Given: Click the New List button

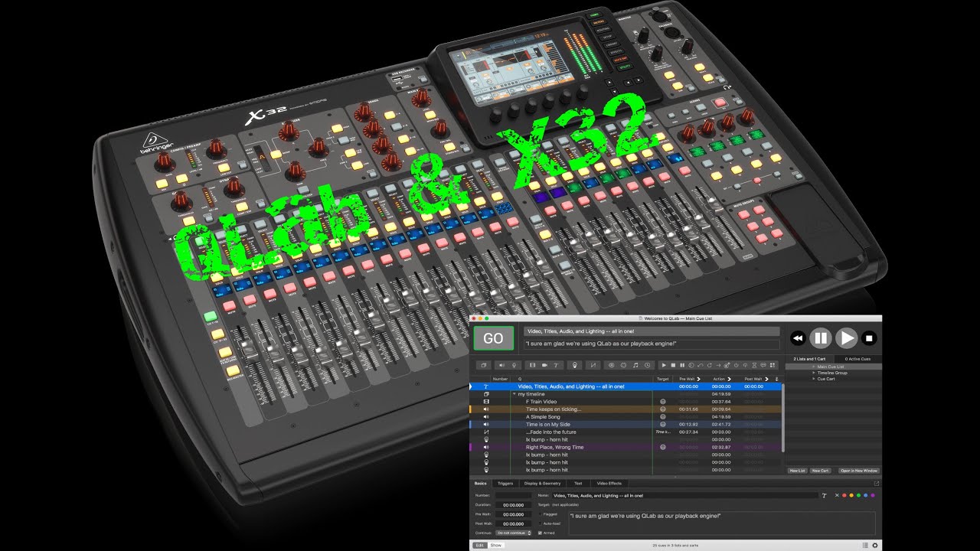Looking at the screenshot, I should point(797,471).
